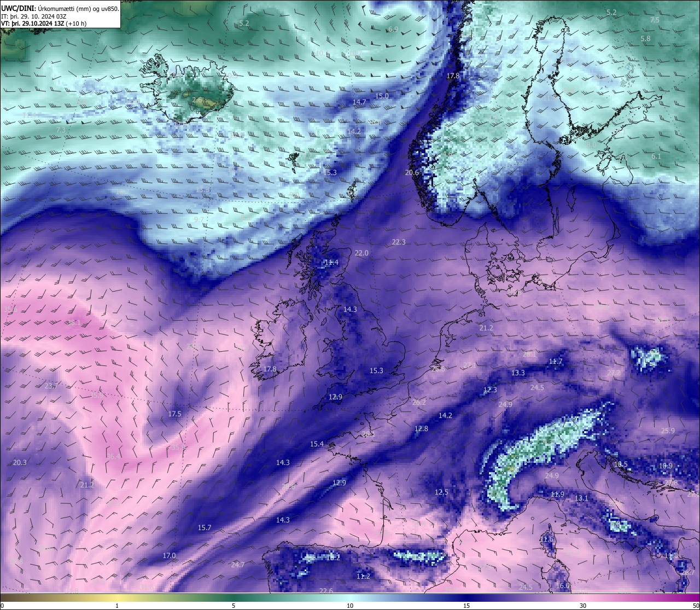Click the initial time line "IT: þri. 29. 10. 2024 03Z"
Image resolution: width=700 pixels, height=610 pixels.
pyautogui.click(x=34, y=16)
